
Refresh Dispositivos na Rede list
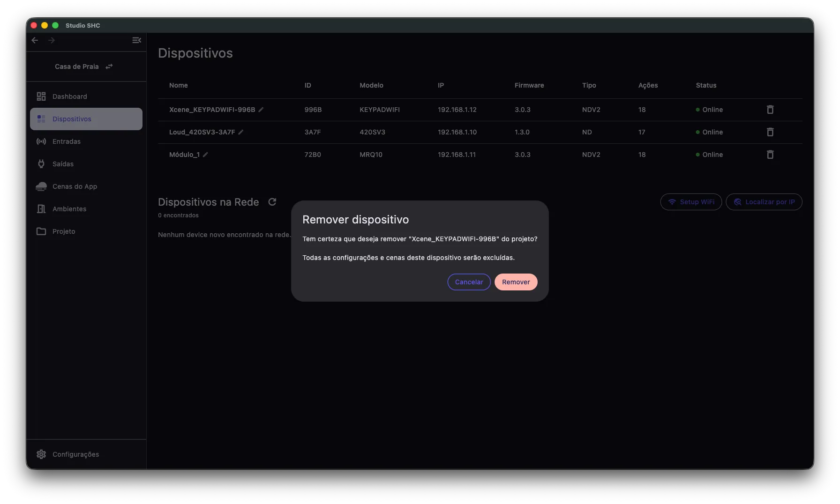click(x=272, y=202)
